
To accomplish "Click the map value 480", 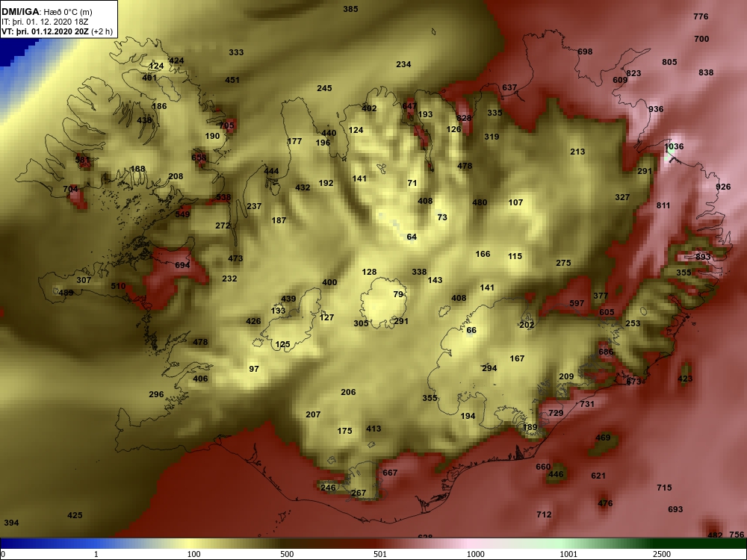I will tap(480, 202).
